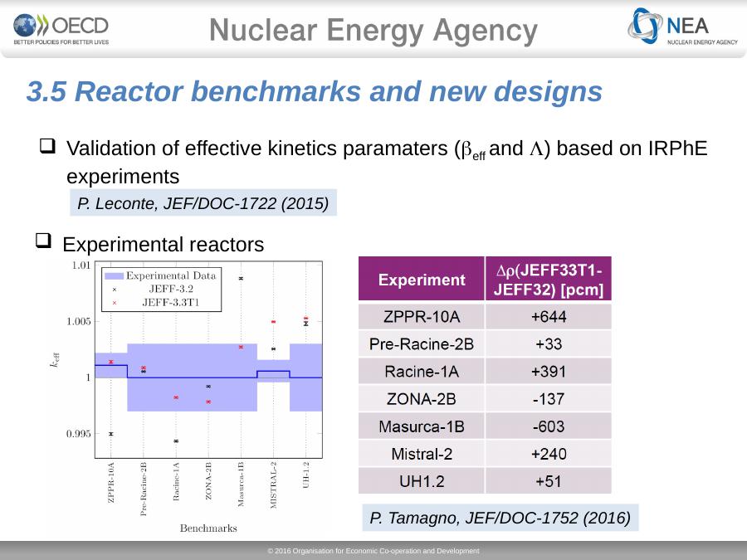Viewport: 747px width, 560px height.
Task: Click the red MISTRAL-2 data point on chart
Action: click(273, 322)
